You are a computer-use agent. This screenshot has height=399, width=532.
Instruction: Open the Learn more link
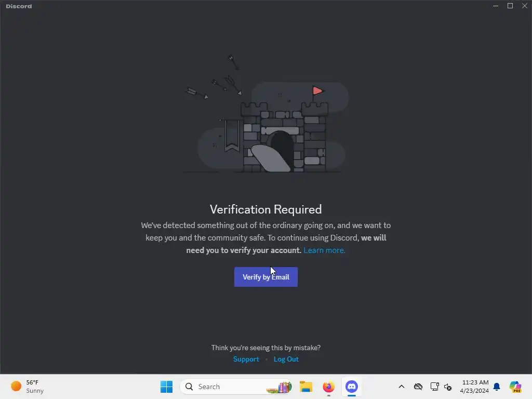(324, 250)
